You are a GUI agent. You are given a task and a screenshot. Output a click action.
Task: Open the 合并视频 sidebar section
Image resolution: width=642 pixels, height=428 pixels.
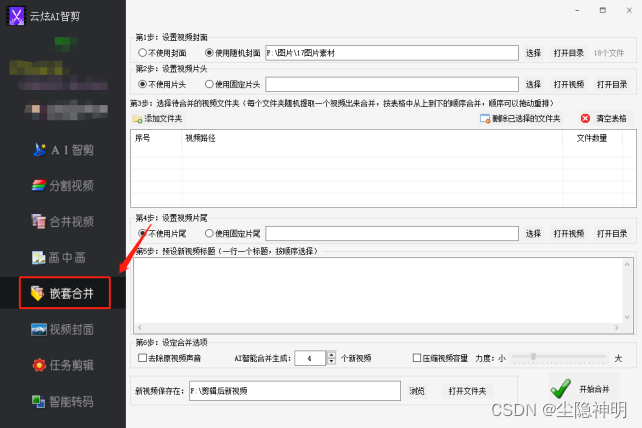[x=63, y=222]
